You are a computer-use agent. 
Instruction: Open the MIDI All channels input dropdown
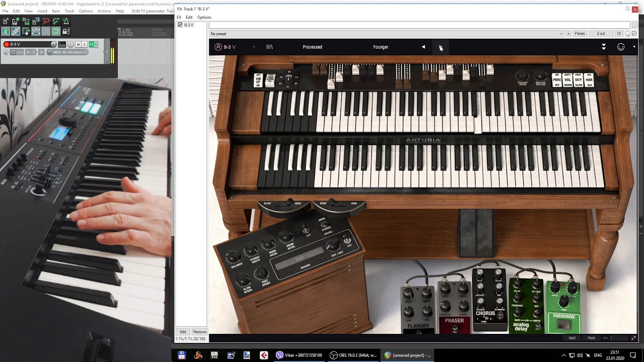point(68,52)
